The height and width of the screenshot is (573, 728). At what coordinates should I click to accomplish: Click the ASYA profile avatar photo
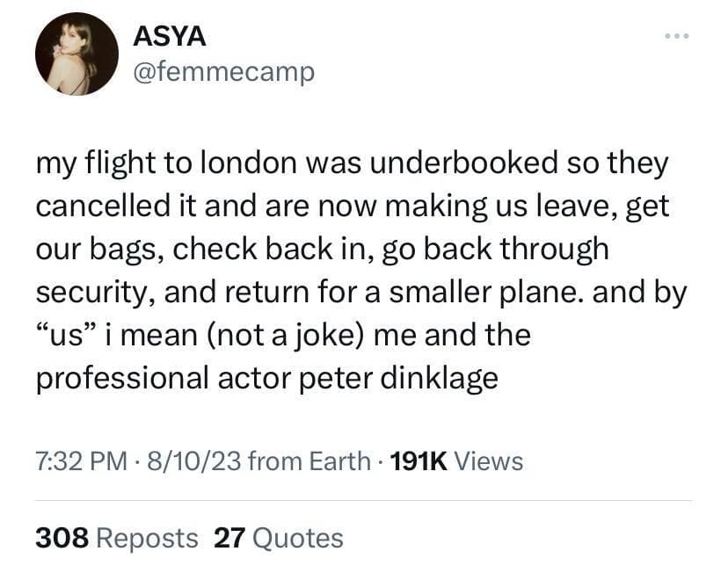[77, 54]
